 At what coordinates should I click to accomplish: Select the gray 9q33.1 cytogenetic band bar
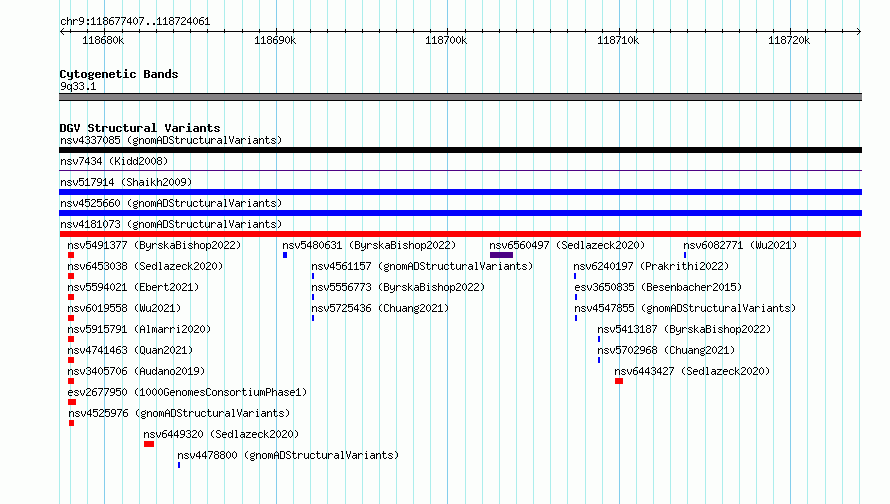[x=460, y=97]
